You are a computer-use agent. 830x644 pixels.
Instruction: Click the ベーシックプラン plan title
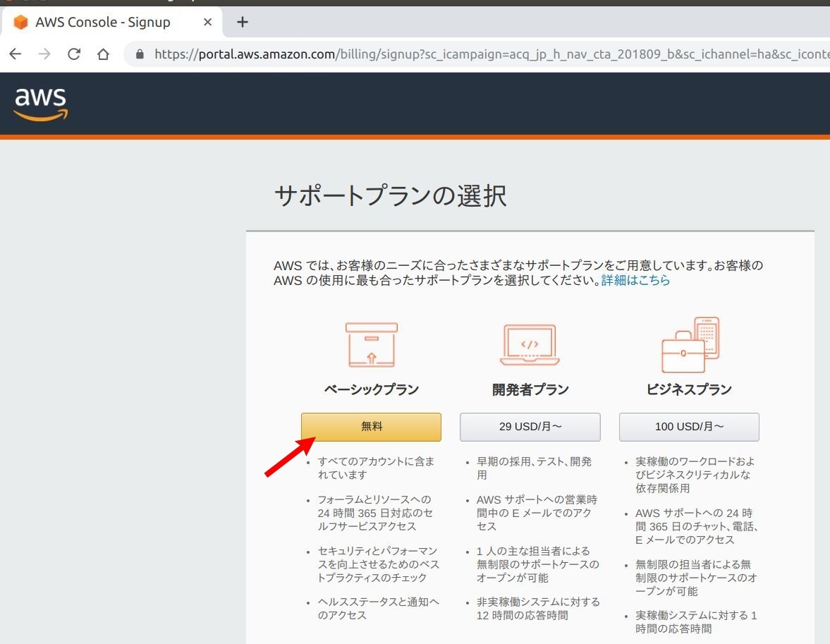372,390
